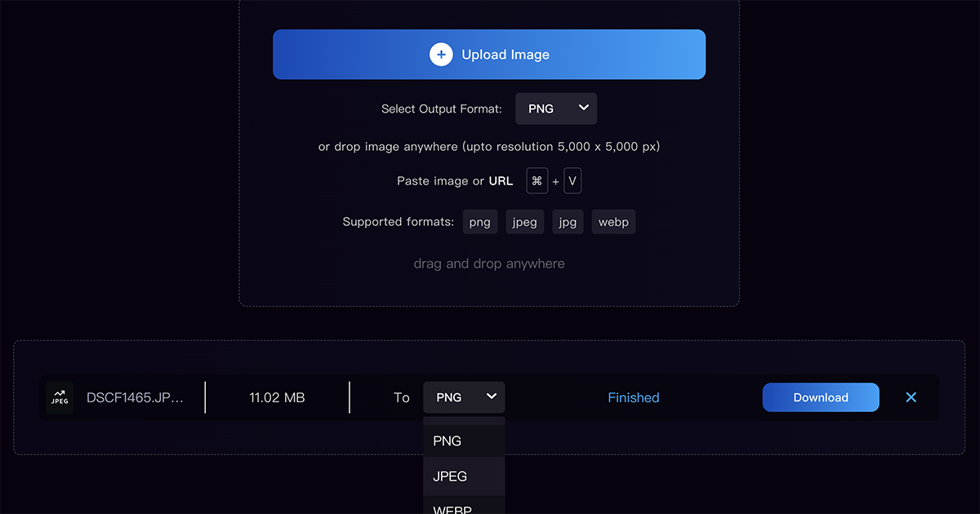Click the Command key symbol icon
980x514 pixels.
coord(537,181)
